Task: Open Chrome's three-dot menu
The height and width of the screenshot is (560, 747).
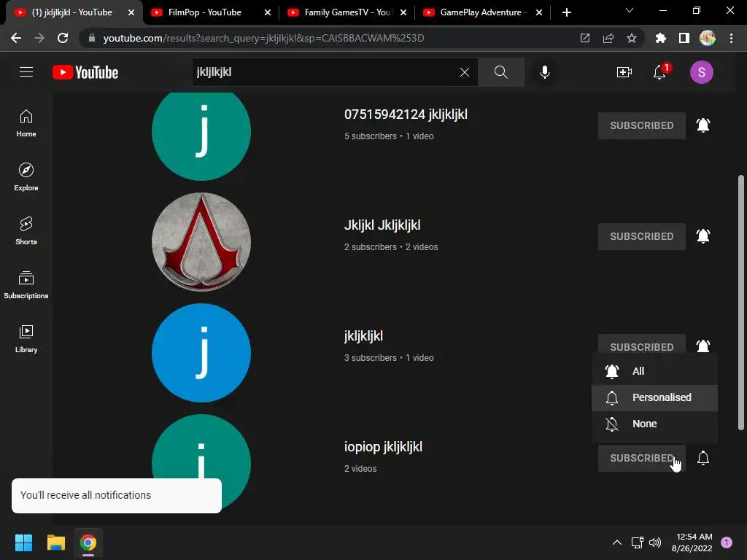Action: [731, 38]
